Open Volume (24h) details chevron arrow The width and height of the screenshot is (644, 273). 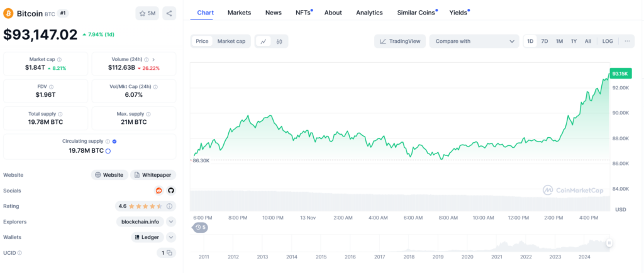pyautogui.click(x=153, y=60)
